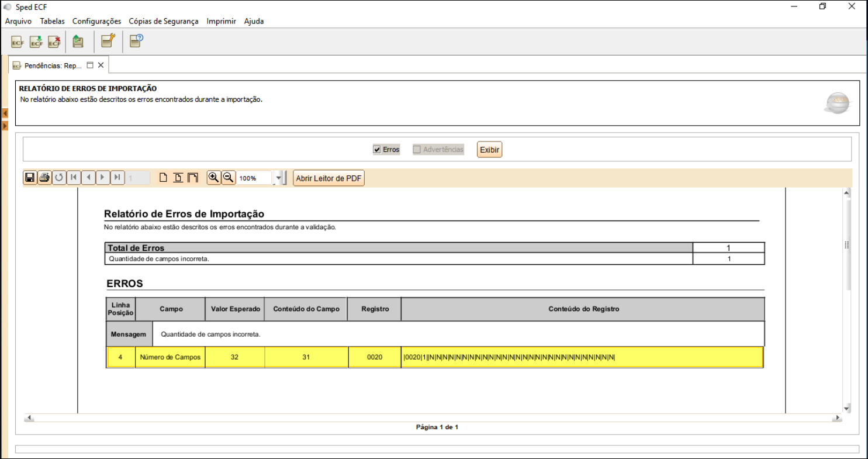Click the help question-mark toolbar icon

click(x=136, y=41)
